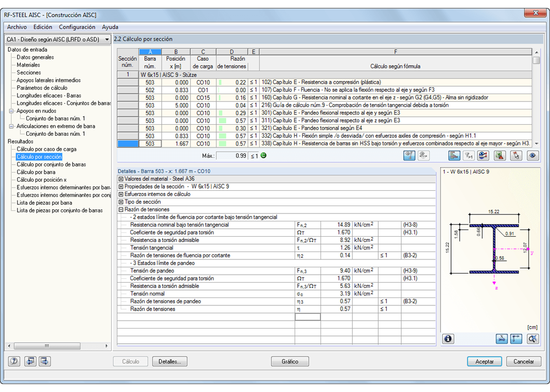Open the Edición menu
This screenshot has width=550, height=392.
click(x=43, y=27)
